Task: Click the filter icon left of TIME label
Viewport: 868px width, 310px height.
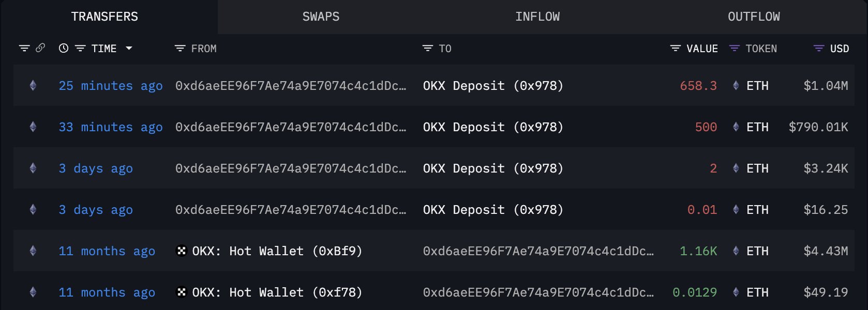Action: pos(80,48)
